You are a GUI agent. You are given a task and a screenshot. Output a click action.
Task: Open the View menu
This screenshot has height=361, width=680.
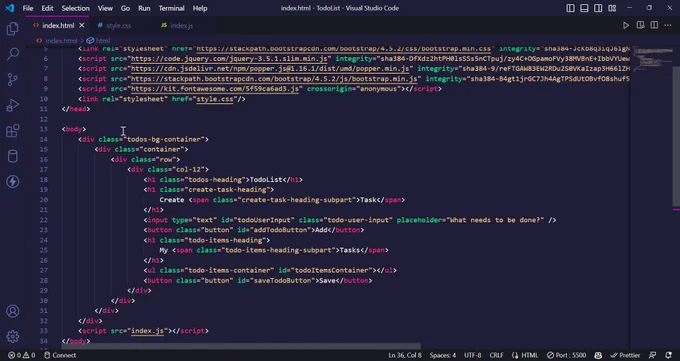point(105,8)
